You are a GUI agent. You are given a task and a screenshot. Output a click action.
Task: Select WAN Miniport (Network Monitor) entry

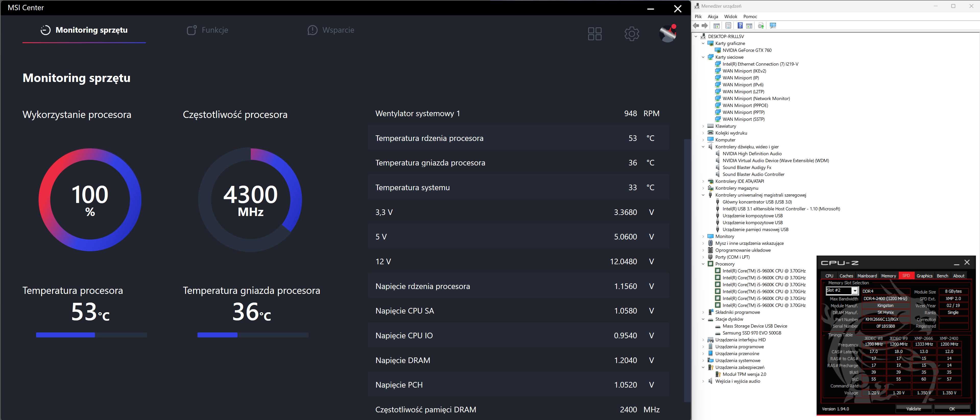pyautogui.click(x=756, y=99)
